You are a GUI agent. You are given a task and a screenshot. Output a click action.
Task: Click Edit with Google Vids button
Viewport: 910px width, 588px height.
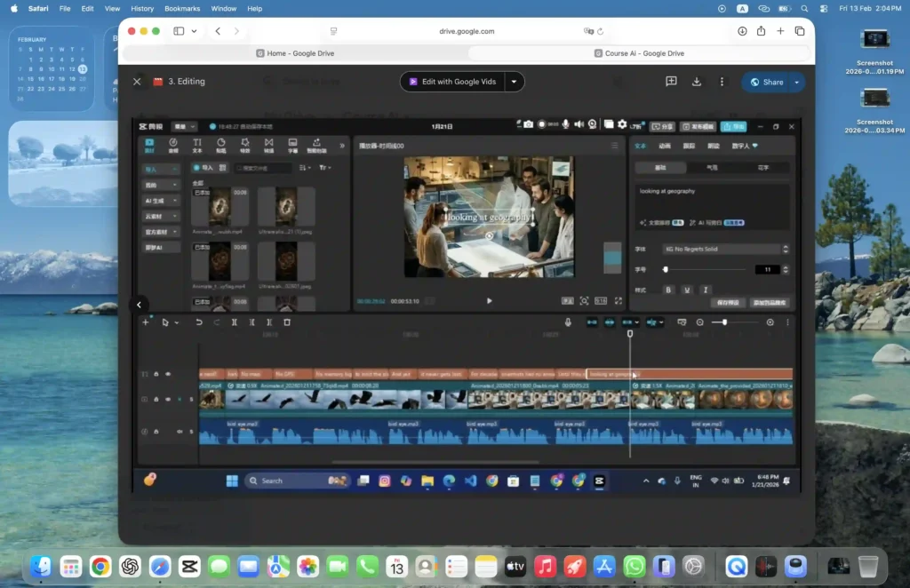pyautogui.click(x=452, y=82)
